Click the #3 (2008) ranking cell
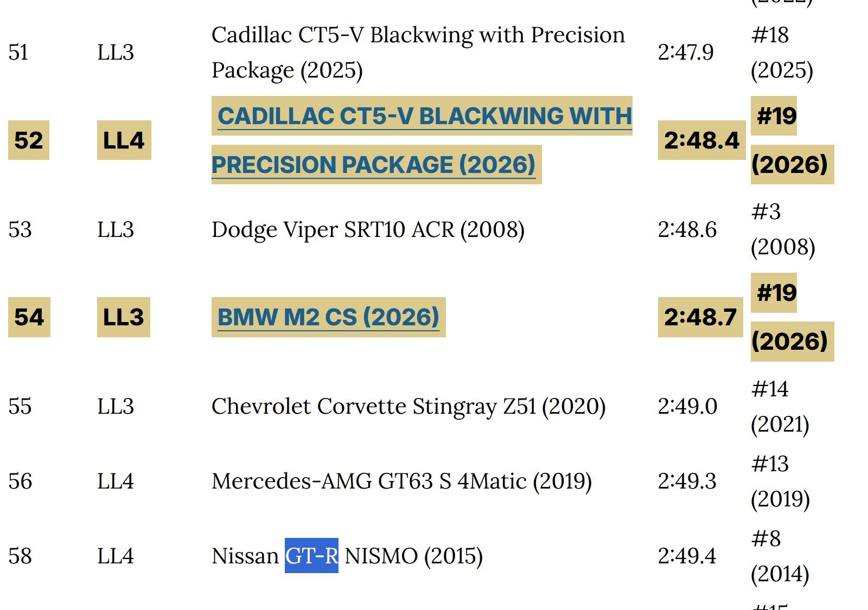868x610 pixels. pos(783,229)
